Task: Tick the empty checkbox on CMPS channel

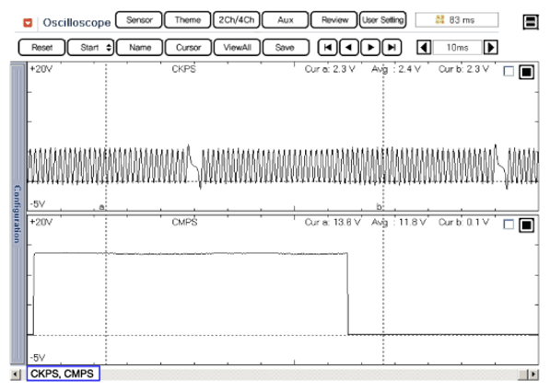Action: click(x=509, y=225)
